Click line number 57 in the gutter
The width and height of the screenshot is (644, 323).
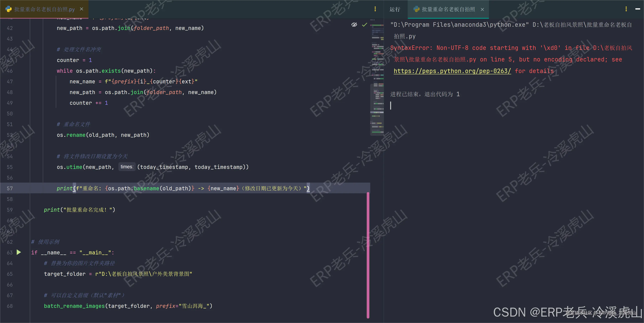coord(10,188)
